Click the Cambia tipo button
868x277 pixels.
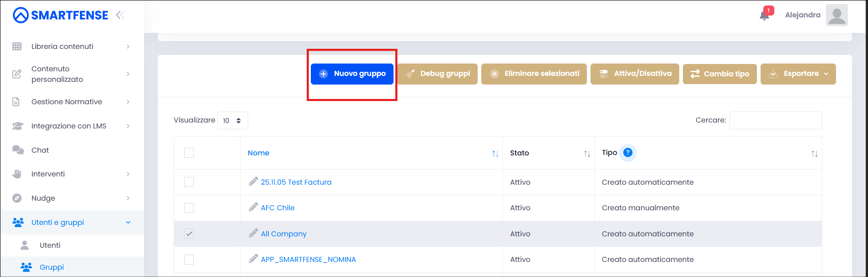point(720,74)
